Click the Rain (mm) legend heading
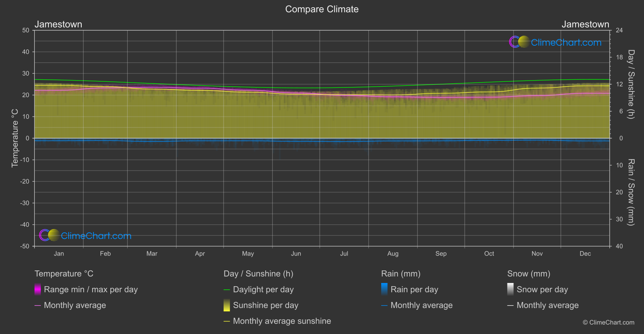 [x=401, y=274]
